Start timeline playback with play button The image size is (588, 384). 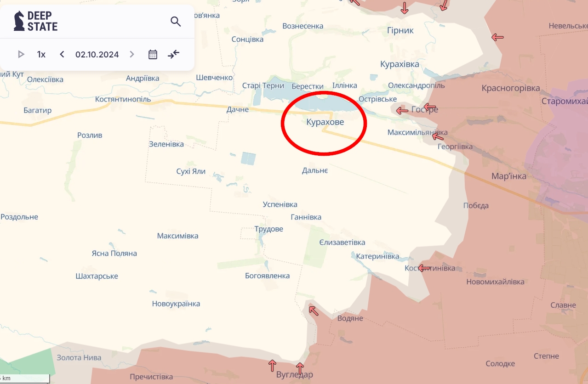pyautogui.click(x=21, y=54)
